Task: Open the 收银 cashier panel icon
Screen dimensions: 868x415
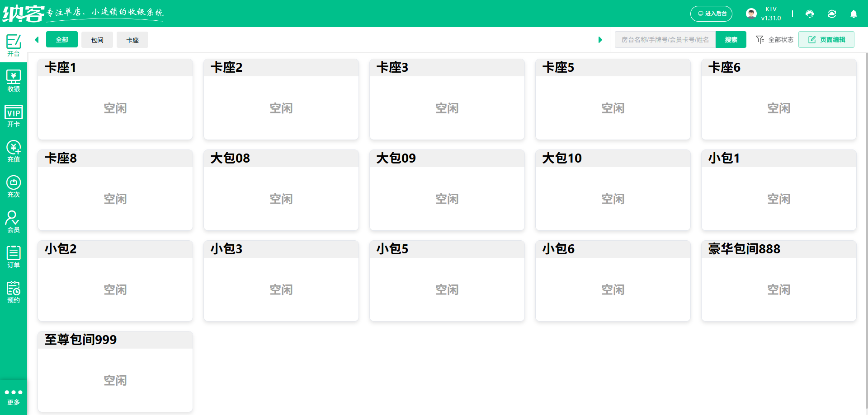Action: click(14, 79)
